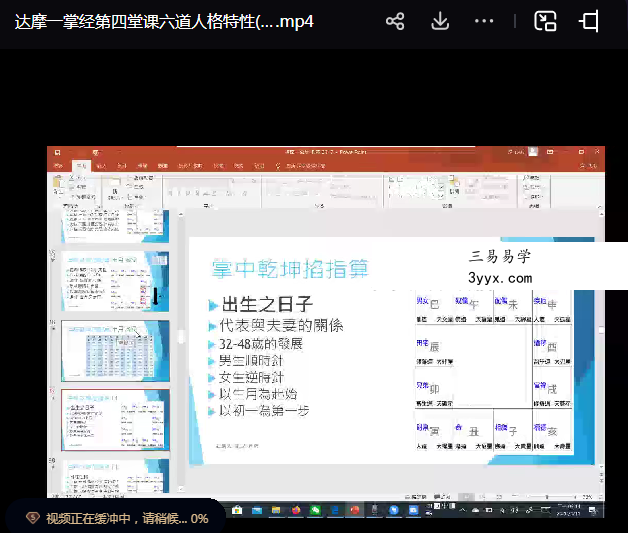Open WeChat from the taskbar

pos(316,510)
